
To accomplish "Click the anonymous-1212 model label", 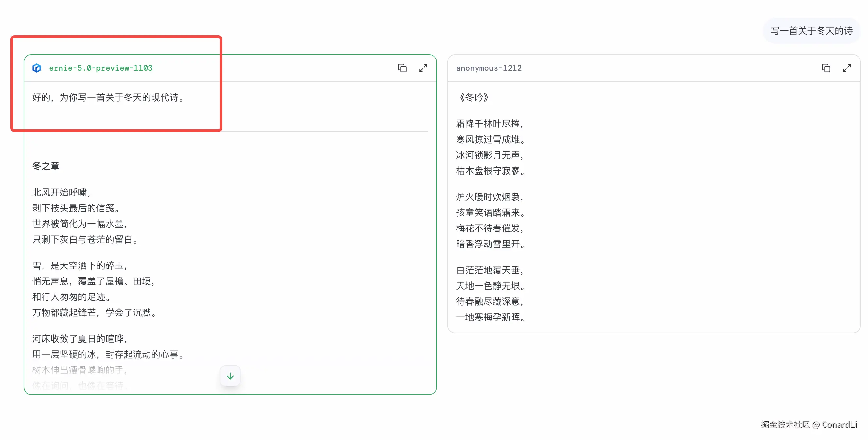I will [x=489, y=68].
